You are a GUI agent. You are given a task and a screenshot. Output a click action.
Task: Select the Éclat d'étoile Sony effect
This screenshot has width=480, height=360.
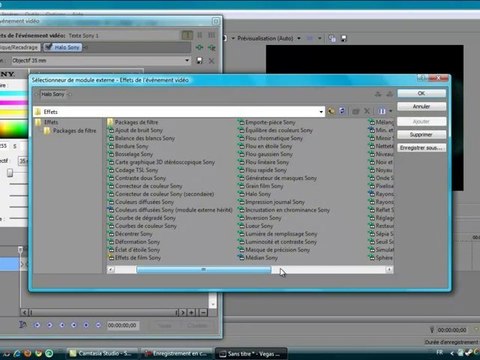click(137, 250)
